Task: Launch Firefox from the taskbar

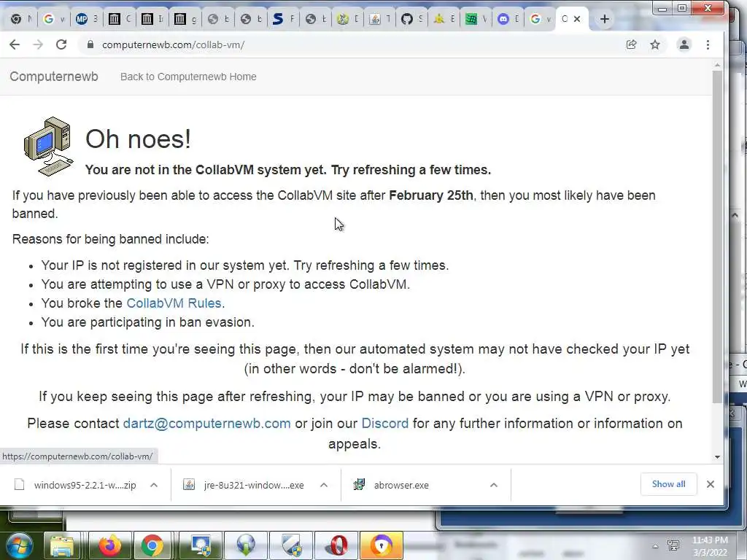Action: point(109,545)
